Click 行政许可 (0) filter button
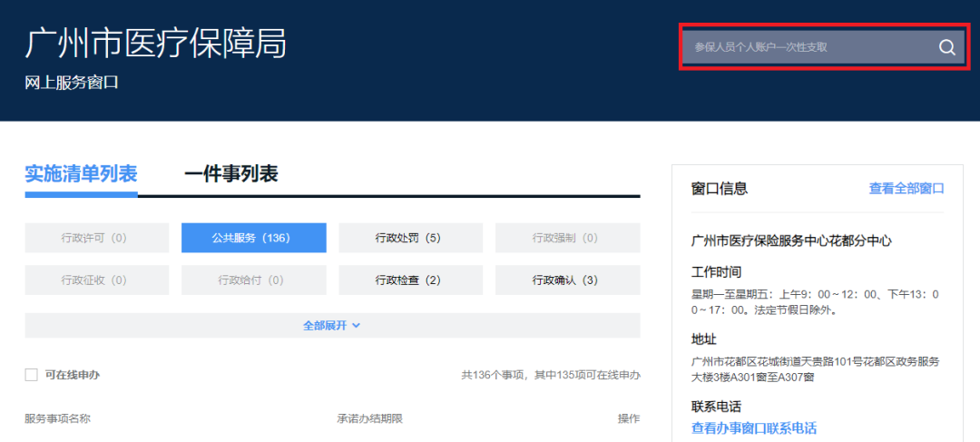The width and height of the screenshot is (980, 442). (x=96, y=238)
